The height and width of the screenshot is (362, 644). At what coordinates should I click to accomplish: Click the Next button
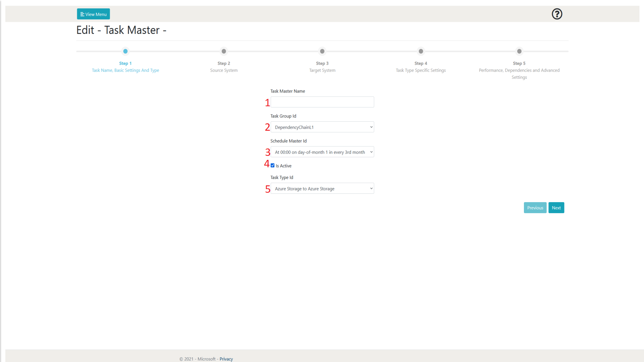point(556,208)
